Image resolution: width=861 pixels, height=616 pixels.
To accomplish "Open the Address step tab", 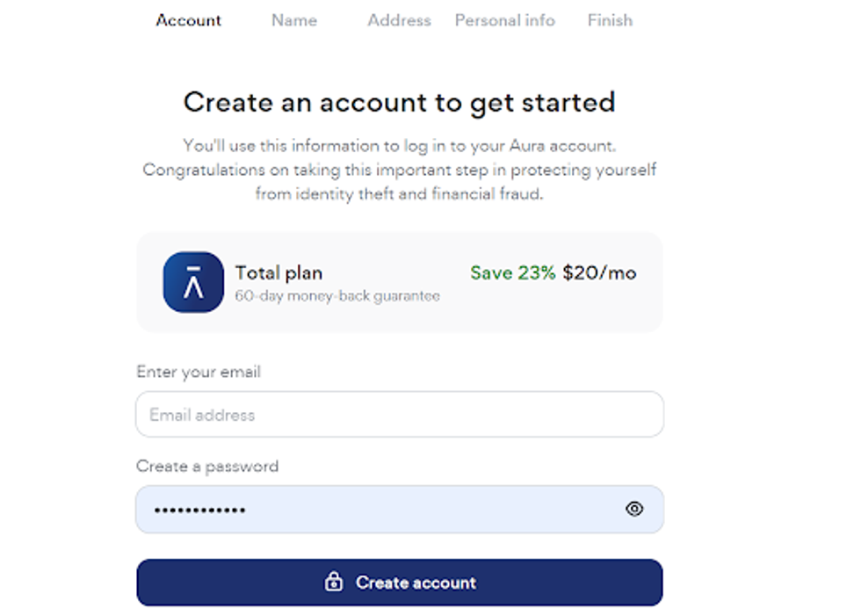I will [399, 20].
